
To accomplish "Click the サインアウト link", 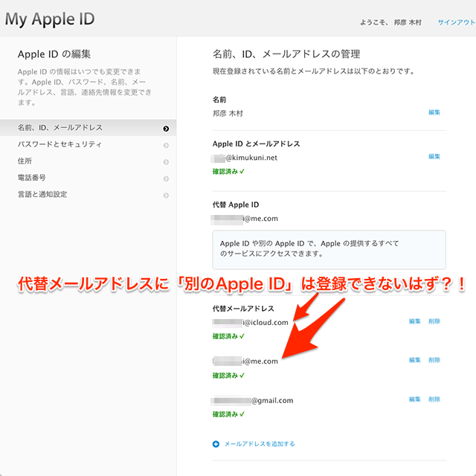I will 456,22.
